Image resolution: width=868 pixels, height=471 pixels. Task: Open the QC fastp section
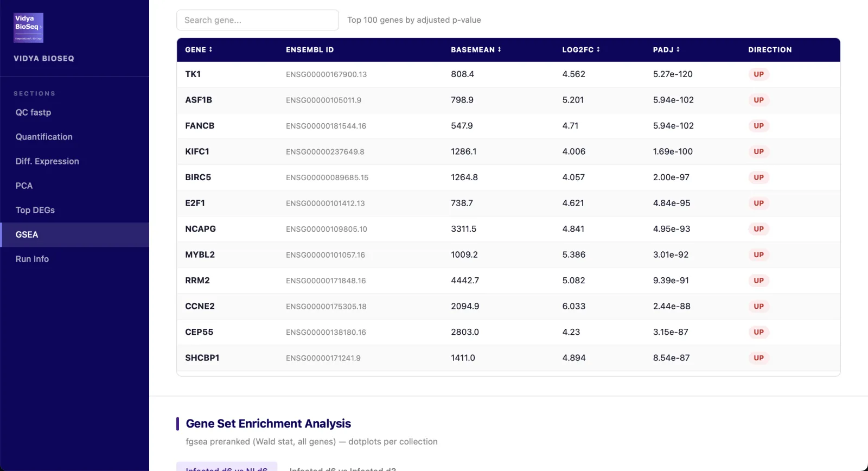74,112
